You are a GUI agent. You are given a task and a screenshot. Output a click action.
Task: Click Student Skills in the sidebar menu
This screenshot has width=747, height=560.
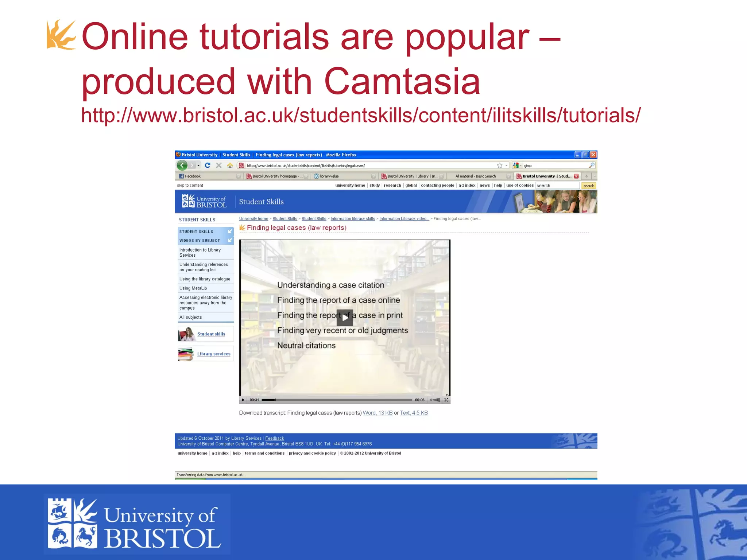pos(206,232)
